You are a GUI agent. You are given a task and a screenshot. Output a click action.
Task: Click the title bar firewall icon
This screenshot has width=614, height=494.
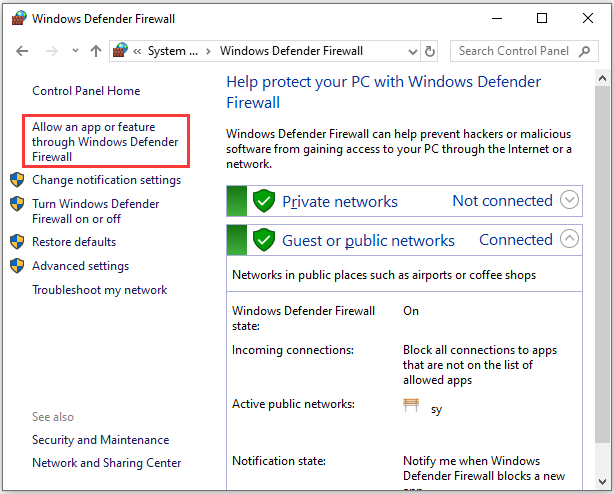tap(19, 18)
